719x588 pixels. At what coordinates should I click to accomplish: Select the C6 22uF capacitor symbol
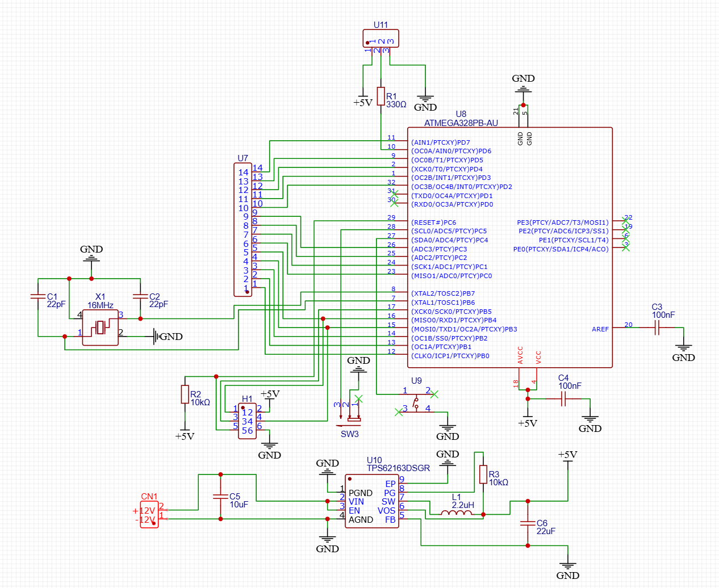528,523
